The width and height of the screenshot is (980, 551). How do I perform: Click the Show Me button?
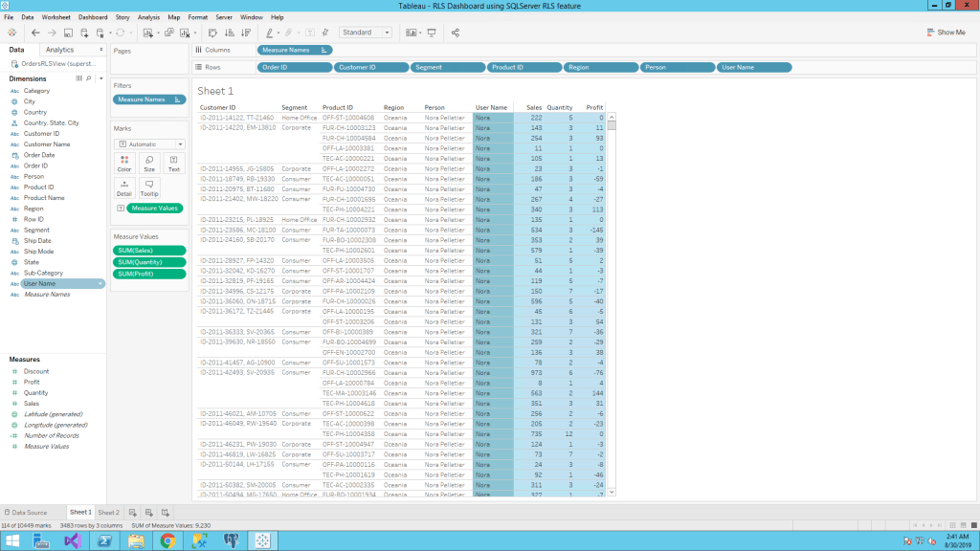pos(946,33)
